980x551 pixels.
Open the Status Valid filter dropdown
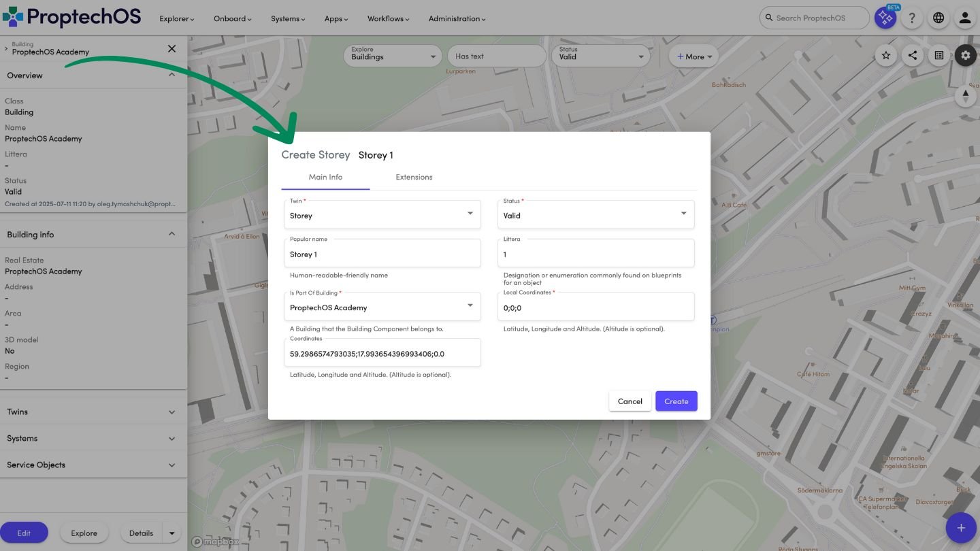(x=602, y=56)
